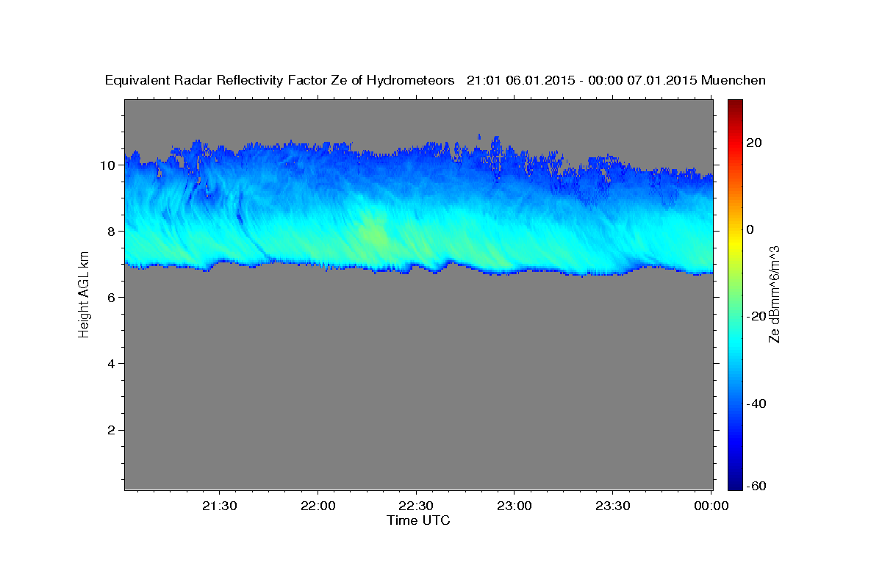Viewport: 882px width, 588px height.
Task: Click the height tick label '4'
Action: pos(110,364)
